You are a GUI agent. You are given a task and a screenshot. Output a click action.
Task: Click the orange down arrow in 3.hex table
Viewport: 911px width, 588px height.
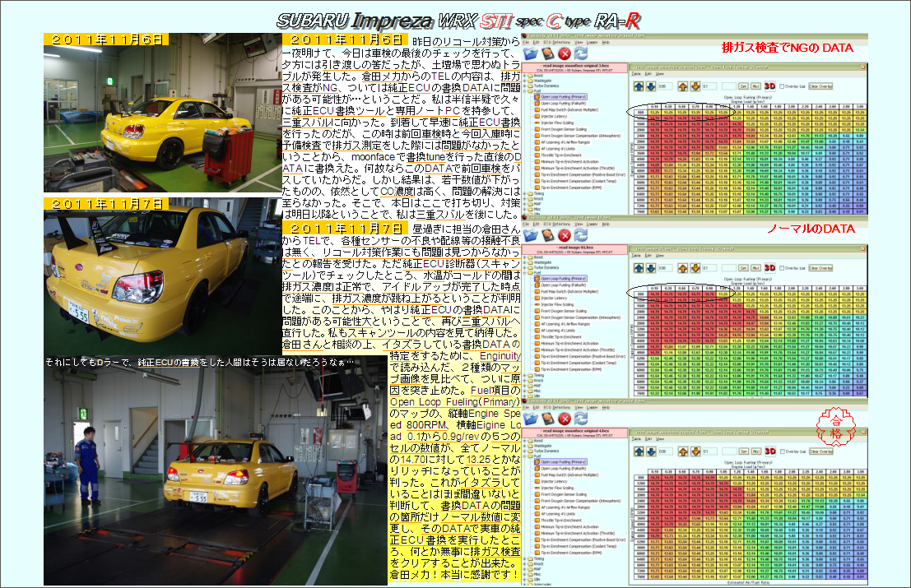(x=695, y=86)
